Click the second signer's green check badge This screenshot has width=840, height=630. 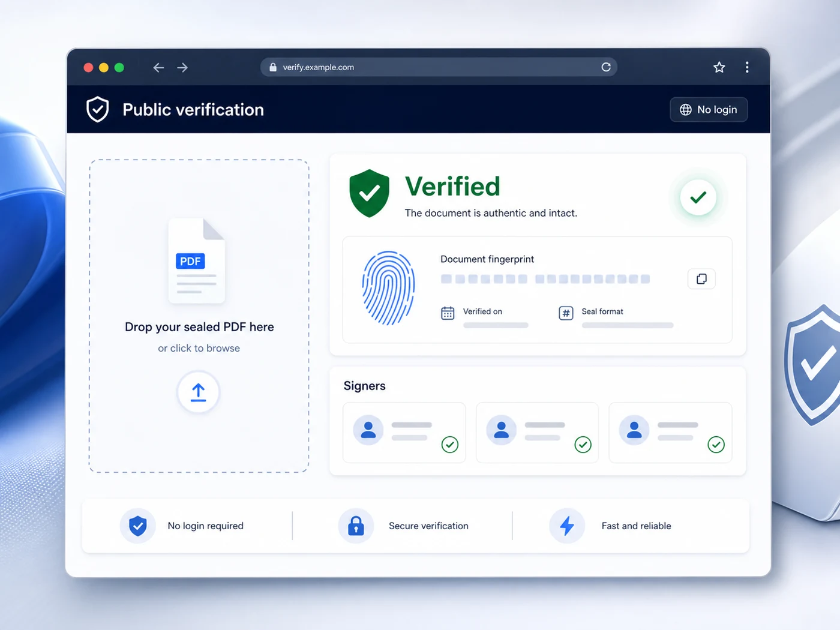[x=583, y=445]
